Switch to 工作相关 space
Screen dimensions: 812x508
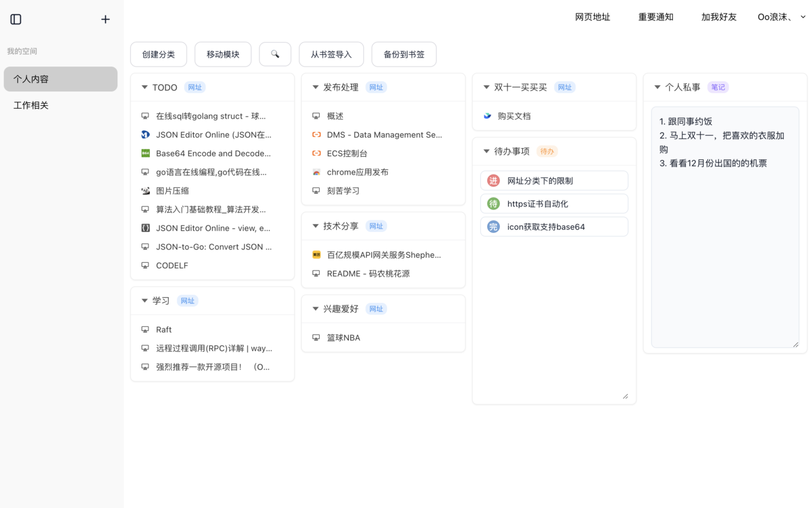61,105
